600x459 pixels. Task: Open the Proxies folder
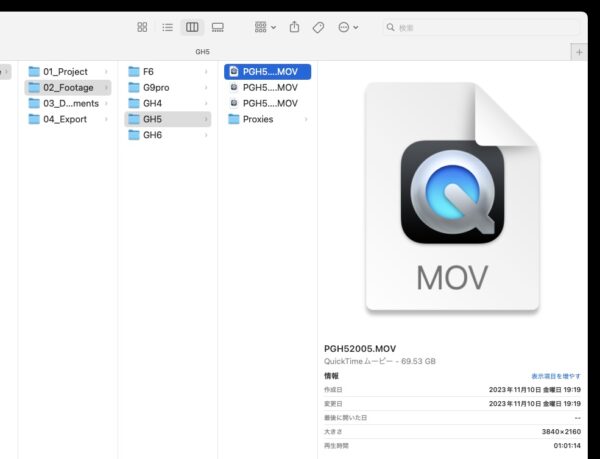click(x=267, y=119)
